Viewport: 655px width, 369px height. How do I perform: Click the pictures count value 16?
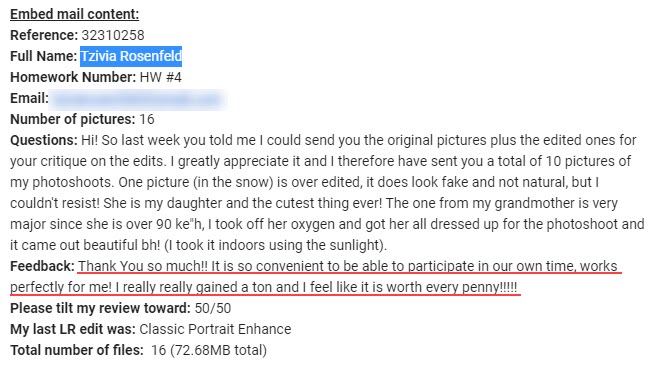coord(147,120)
